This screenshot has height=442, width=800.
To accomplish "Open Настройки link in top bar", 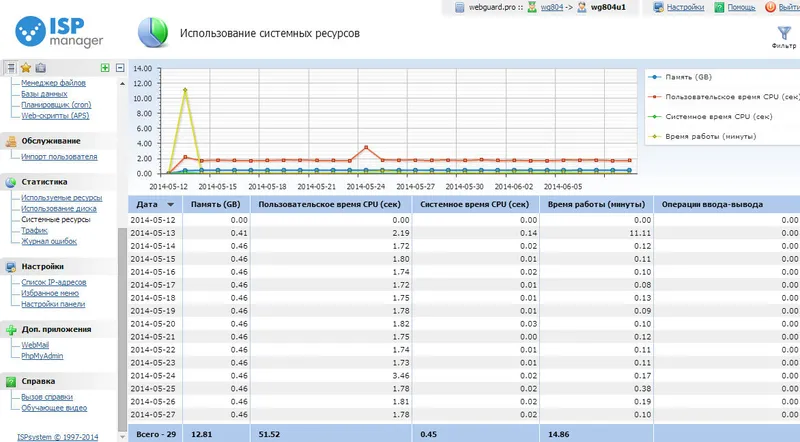I will [685, 7].
